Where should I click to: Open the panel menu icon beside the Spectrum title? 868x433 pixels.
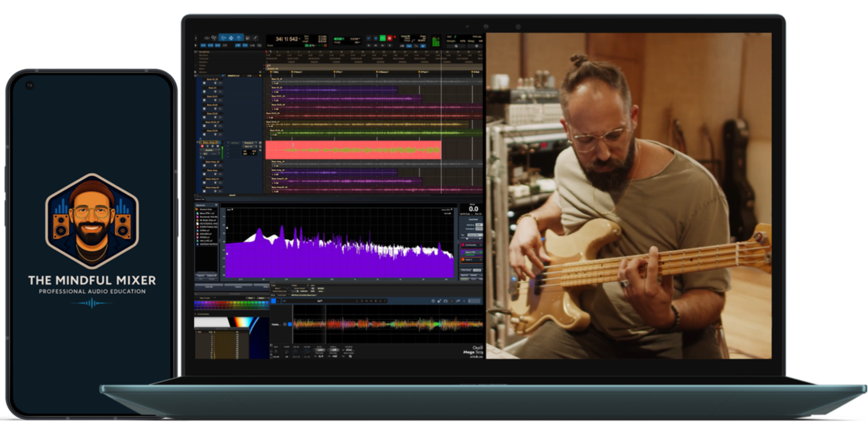(x=216, y=205)
